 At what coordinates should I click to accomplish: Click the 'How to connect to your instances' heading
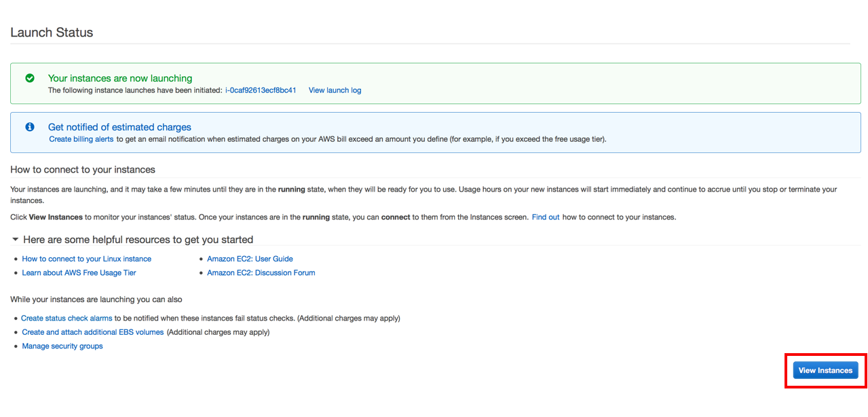coord(83,170)
